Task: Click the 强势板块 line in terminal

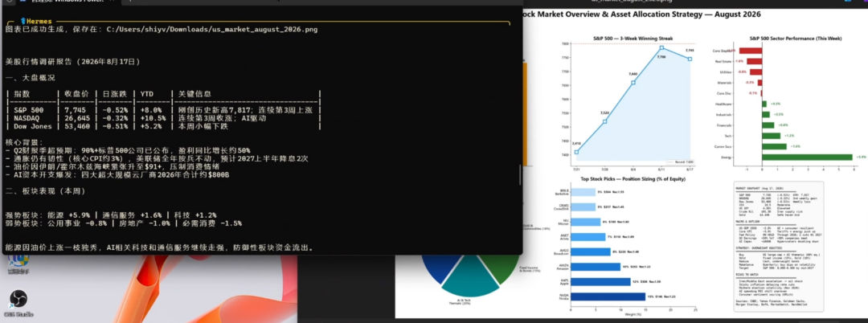Action: click(x=110, y=215)
